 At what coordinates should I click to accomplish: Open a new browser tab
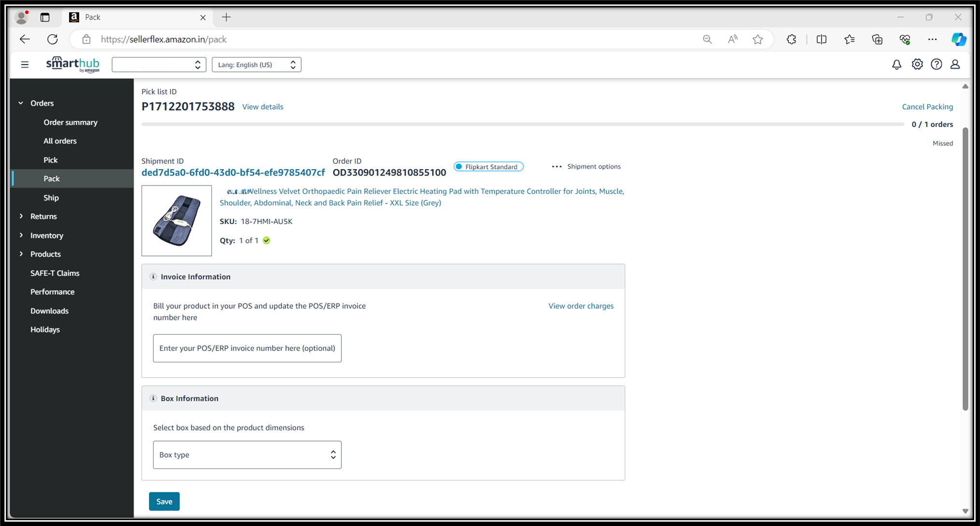coord(226,17)
